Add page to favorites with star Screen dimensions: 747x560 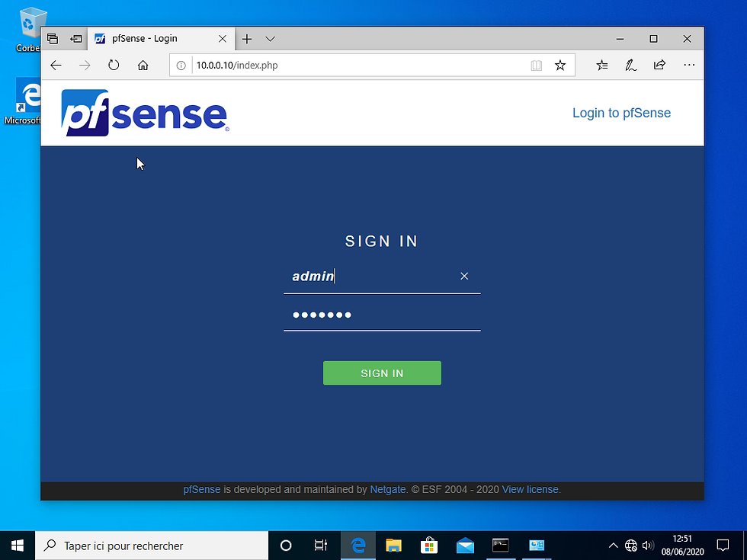560,66
